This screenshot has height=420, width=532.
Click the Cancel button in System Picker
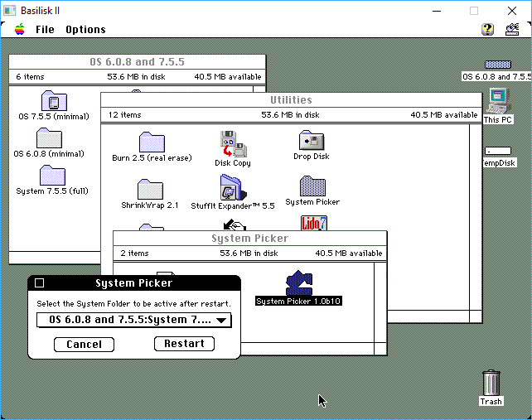[85, 345]
